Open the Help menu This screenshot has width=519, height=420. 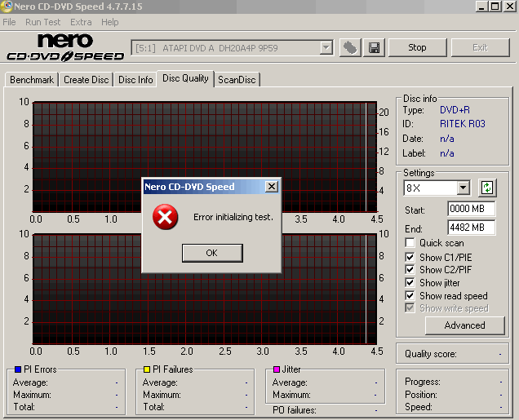click(110, 22)
